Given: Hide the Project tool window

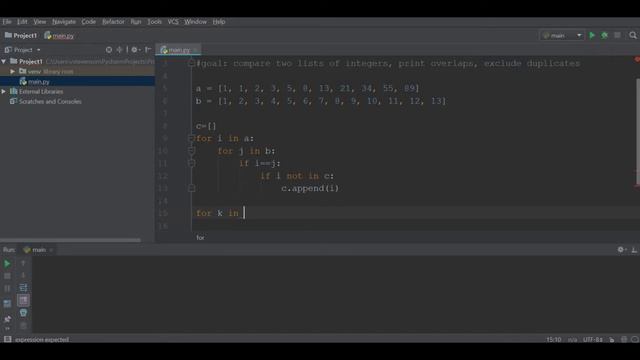Looking at the screenshot, I should click(148, 50).
